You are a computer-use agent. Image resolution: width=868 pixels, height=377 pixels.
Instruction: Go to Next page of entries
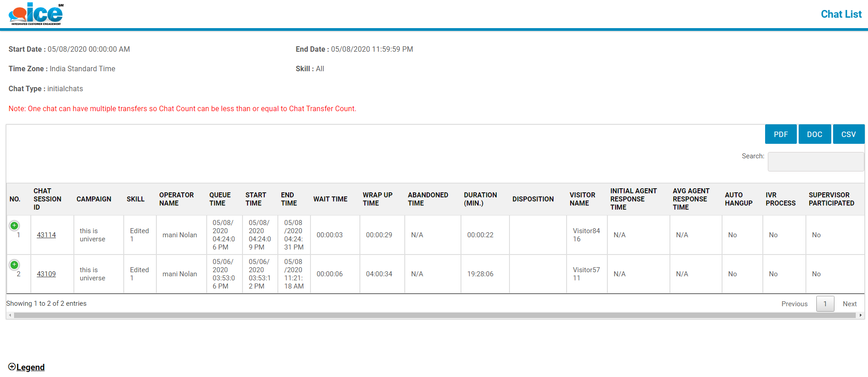tap(849, 304)
